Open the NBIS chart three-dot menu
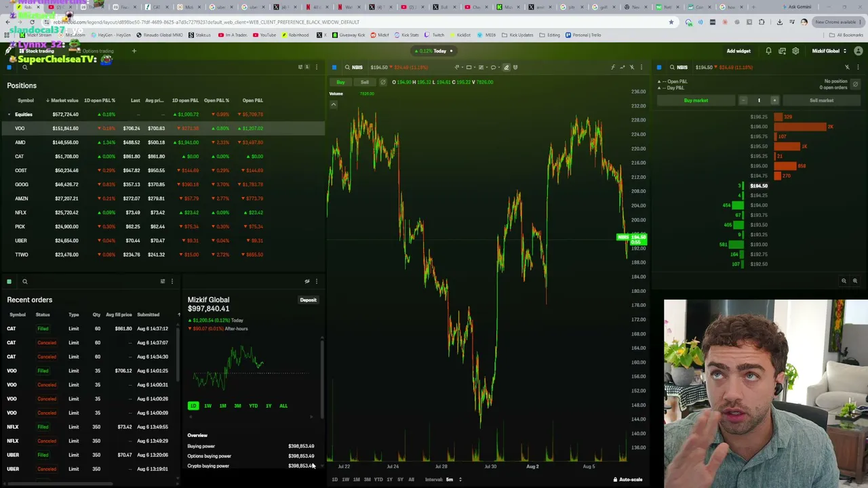 coord(641,67)
